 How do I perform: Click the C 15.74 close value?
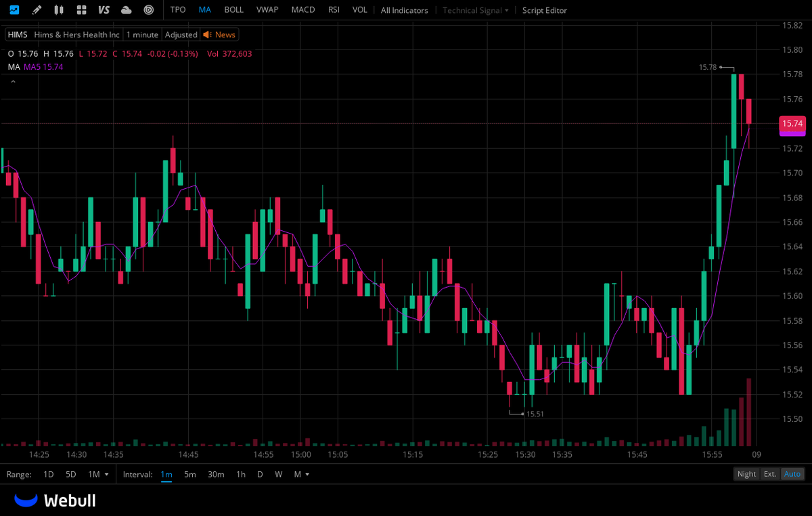(127, 53)
